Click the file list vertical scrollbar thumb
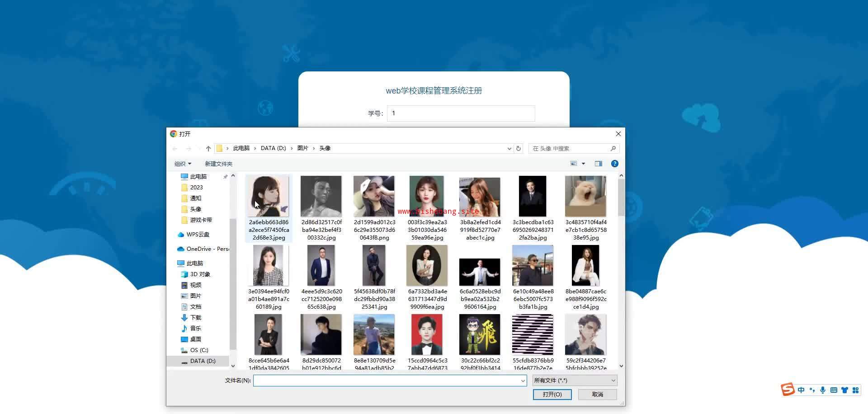 pos(621,198)
